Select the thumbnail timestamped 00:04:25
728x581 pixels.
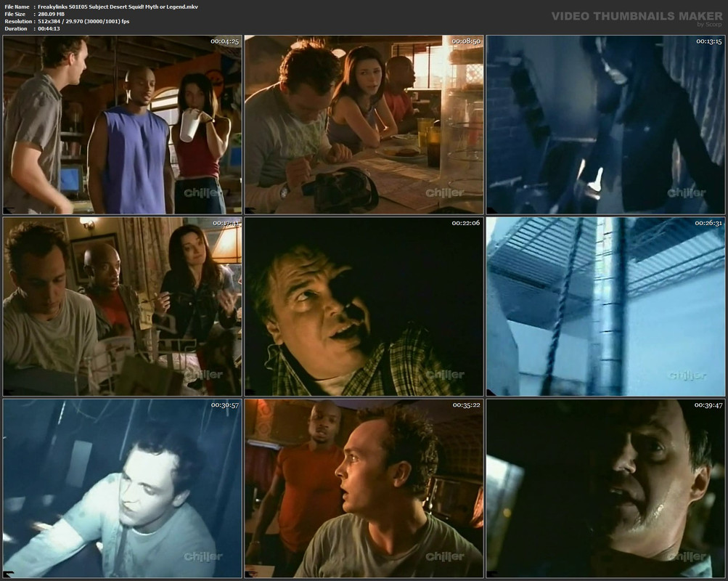click(122, 124)
